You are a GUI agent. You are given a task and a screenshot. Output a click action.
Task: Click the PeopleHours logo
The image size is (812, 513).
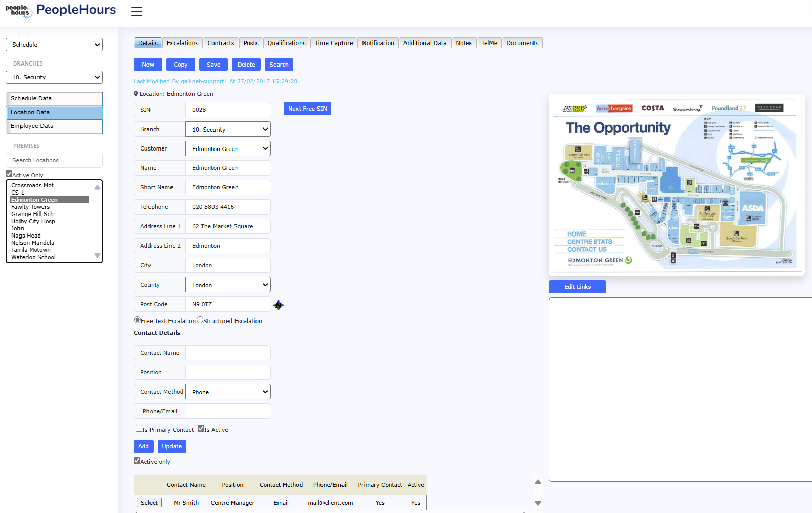point(60,11)
